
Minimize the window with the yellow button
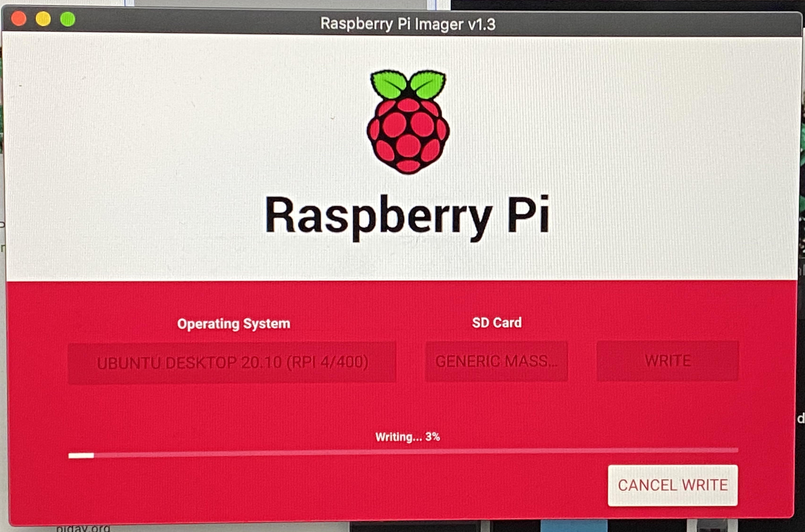pos(43,19)
